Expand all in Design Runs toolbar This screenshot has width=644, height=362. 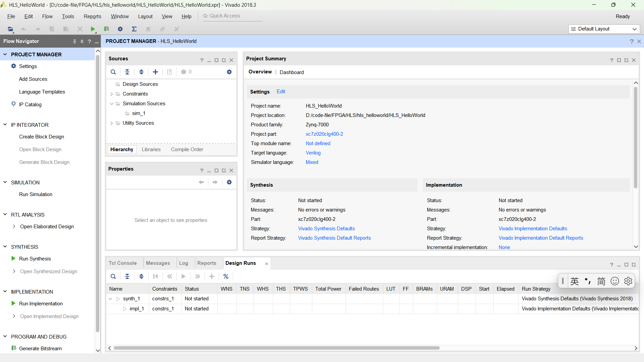[x=142, y=277]
